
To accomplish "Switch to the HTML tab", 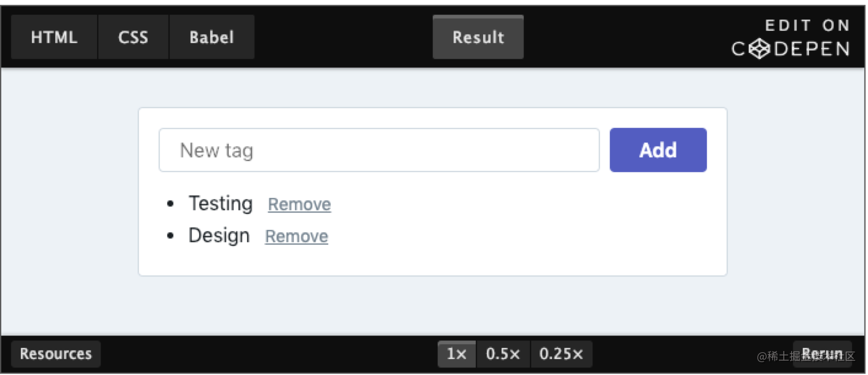I will tap(53, 37).
